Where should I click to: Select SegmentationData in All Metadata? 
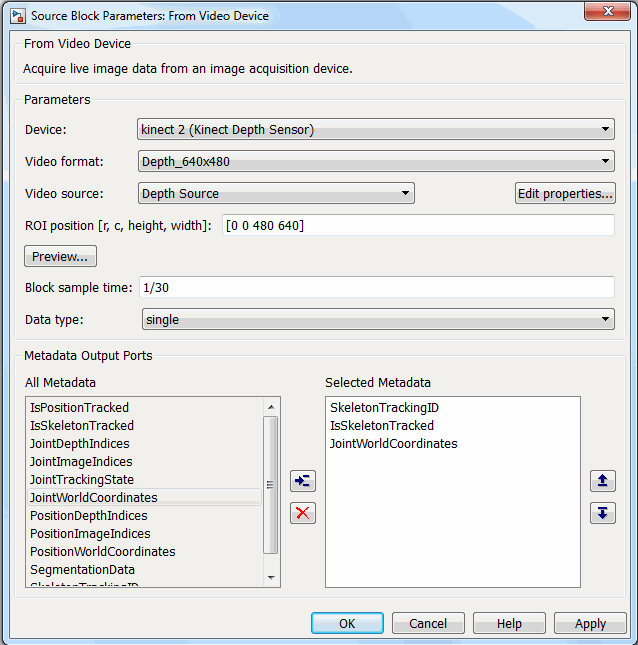[144, 570]
